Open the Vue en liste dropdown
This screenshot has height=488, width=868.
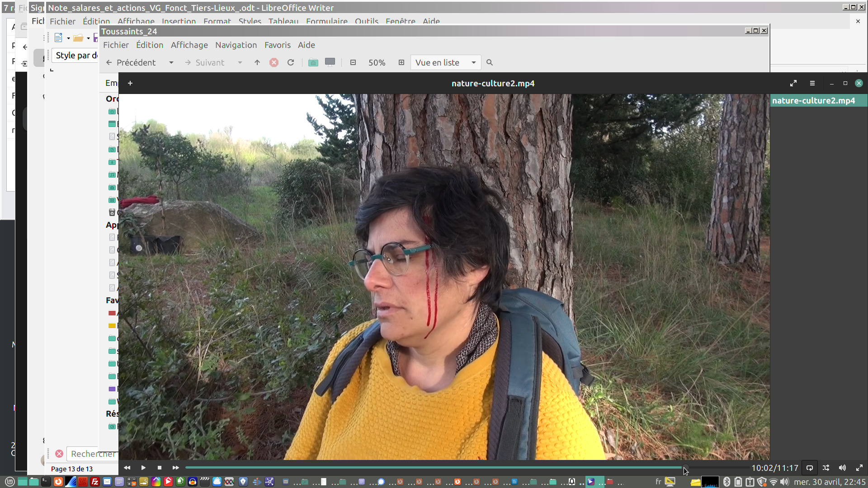tap(445, 63)
